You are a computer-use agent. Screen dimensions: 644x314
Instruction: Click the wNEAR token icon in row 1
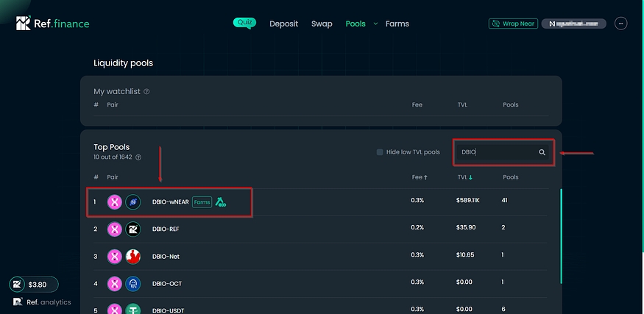coord(132,201)
